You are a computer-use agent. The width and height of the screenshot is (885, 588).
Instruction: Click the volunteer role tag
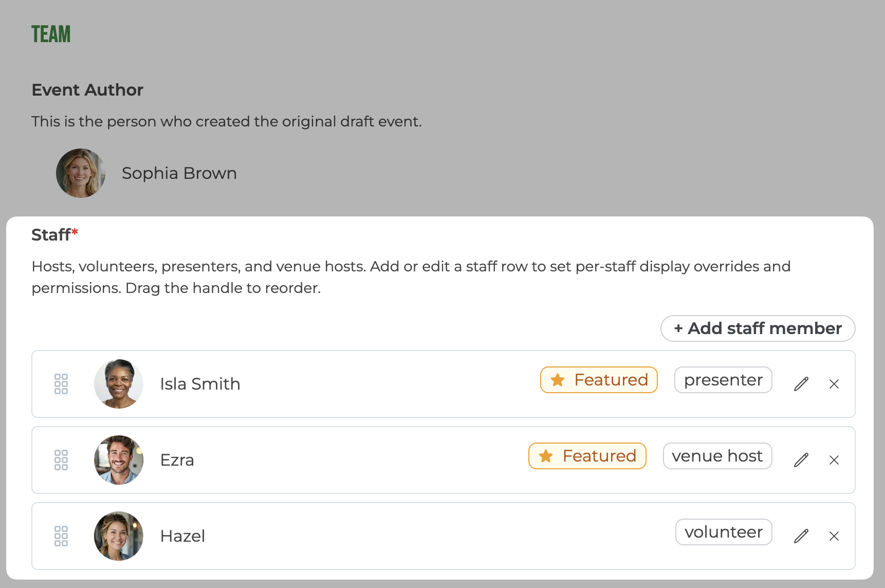click(x=724, y=532)
